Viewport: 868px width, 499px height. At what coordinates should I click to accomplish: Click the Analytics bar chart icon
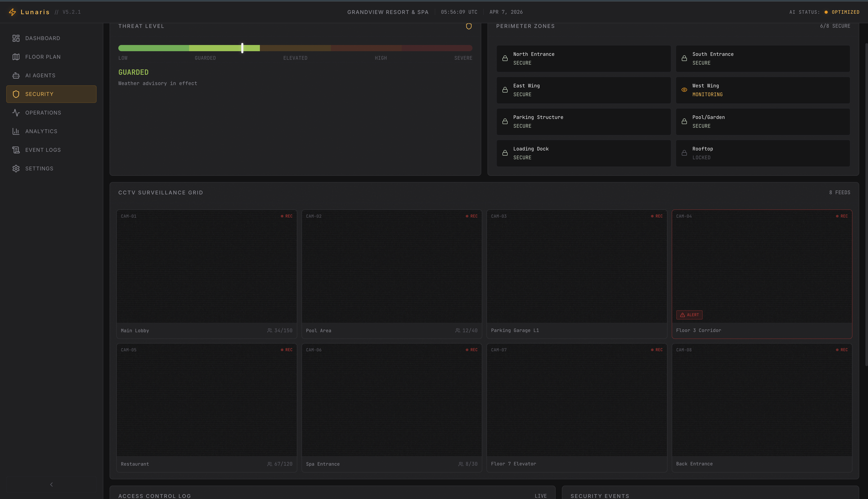pyautogui.click(x=16, y=131)
